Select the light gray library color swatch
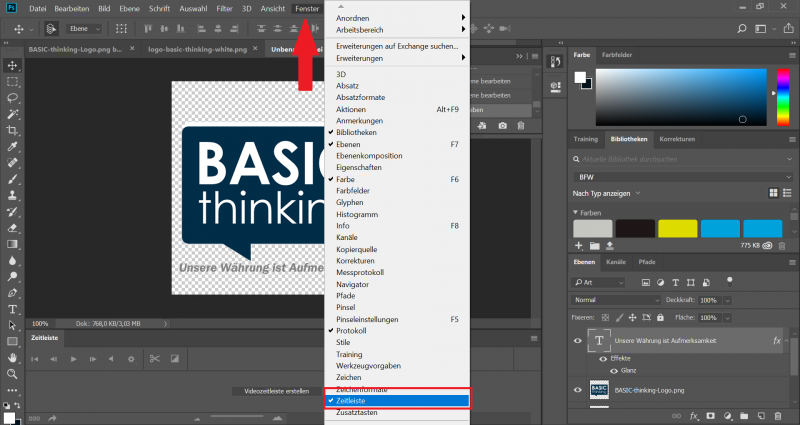Screen dimensions: 800x425 593,229
